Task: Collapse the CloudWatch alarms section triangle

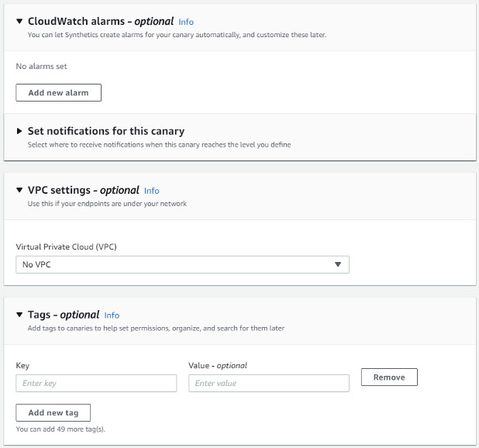Action: click(19, 22)
